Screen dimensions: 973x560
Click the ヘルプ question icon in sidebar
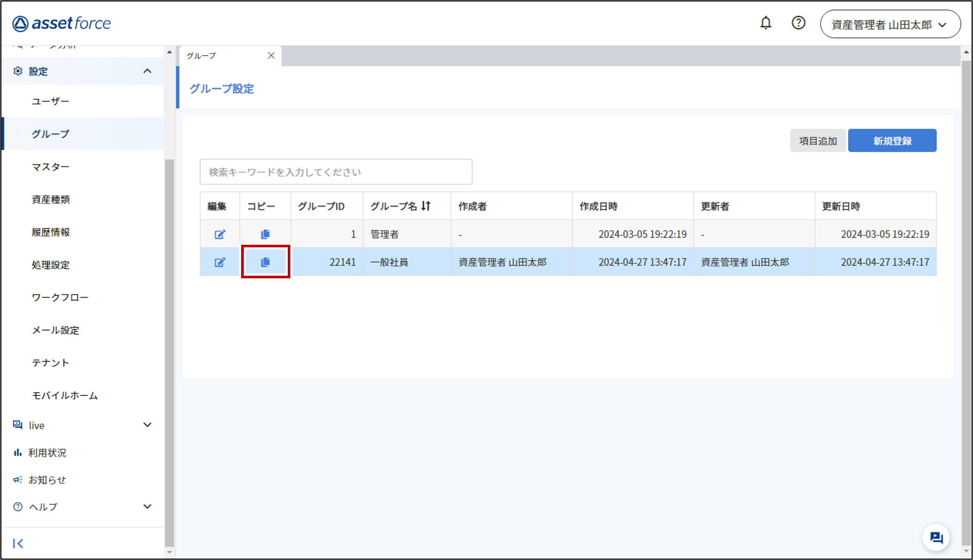(x=18, y=507)
